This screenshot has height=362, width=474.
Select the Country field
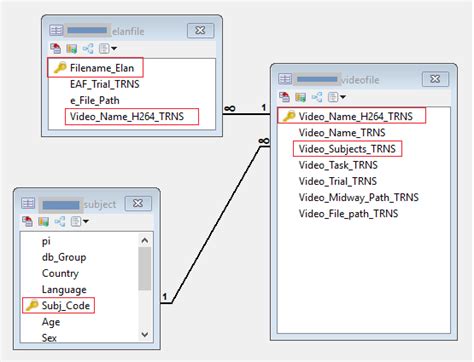(60, 273)
